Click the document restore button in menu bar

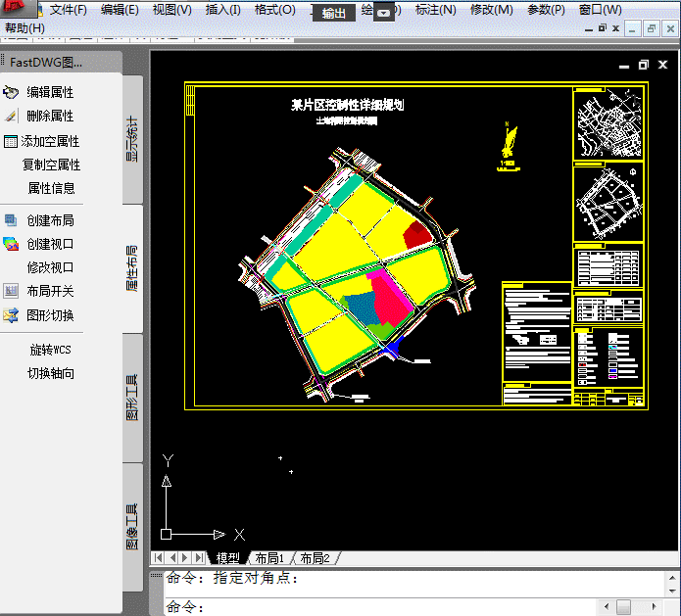pyautogui.click(x=602, y=28)
